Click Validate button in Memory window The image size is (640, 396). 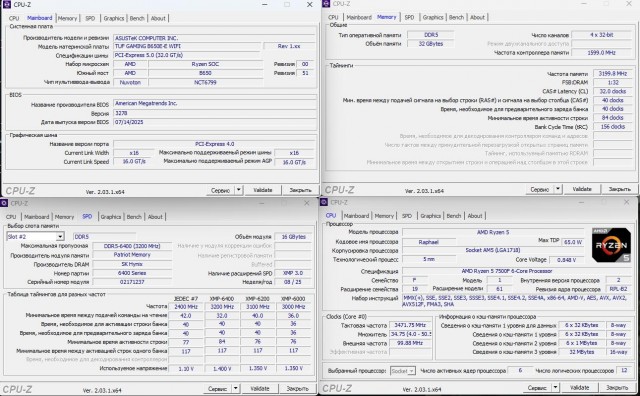[582, 189]
